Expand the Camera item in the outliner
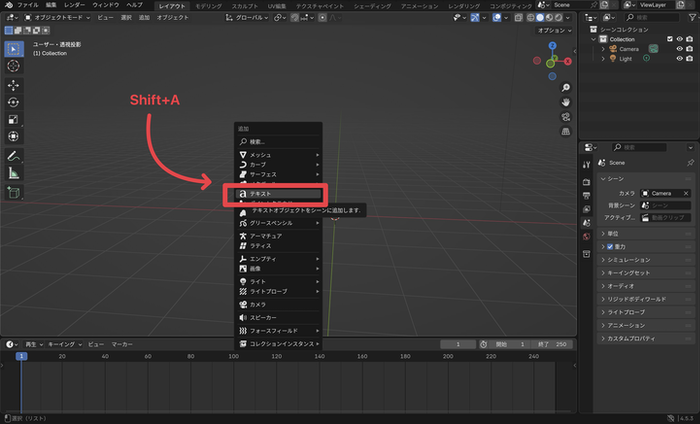The width and height of the screenshot is (700, 424). click(x=602, y=48)
